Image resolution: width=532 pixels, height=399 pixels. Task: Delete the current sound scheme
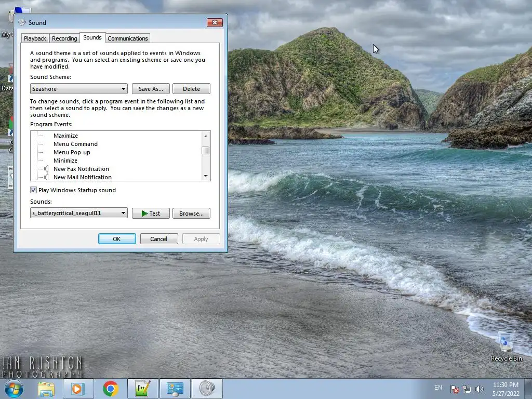tap(191, 88)
